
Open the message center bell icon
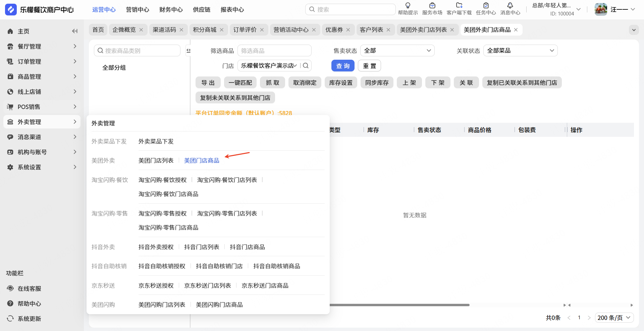[510, 6]
